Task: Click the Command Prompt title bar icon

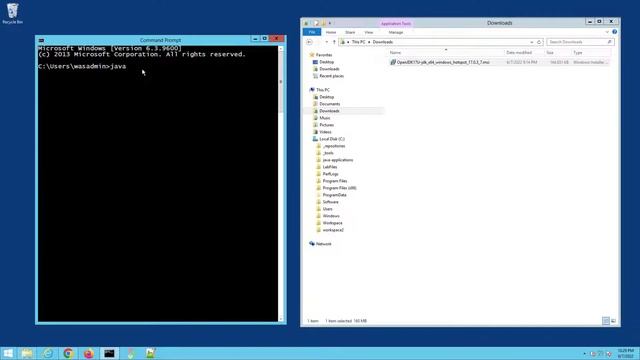Action: (x=41, y=40)
